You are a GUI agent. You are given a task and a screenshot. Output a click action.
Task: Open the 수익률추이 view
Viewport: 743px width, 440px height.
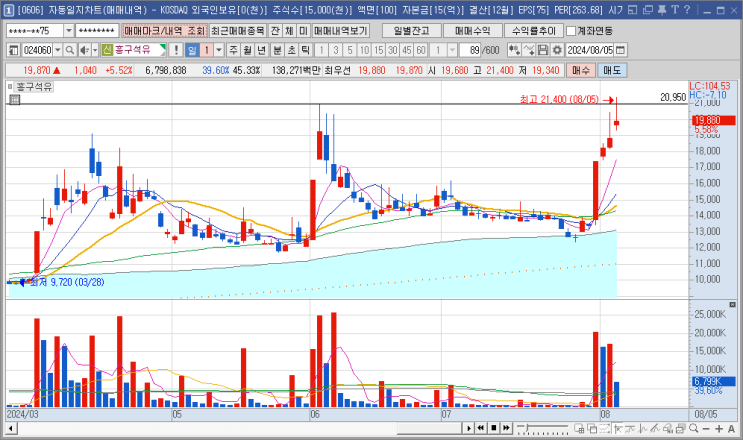coord(534,31)
